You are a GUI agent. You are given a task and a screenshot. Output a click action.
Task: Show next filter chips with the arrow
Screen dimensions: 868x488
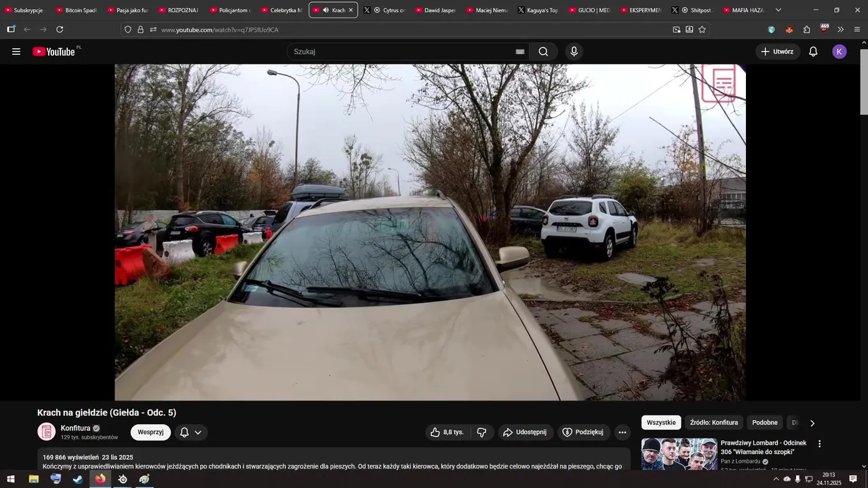812,423
